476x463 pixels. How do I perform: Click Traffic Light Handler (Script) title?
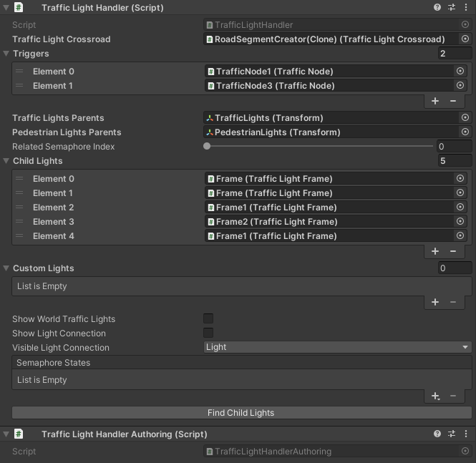[102, 8]
